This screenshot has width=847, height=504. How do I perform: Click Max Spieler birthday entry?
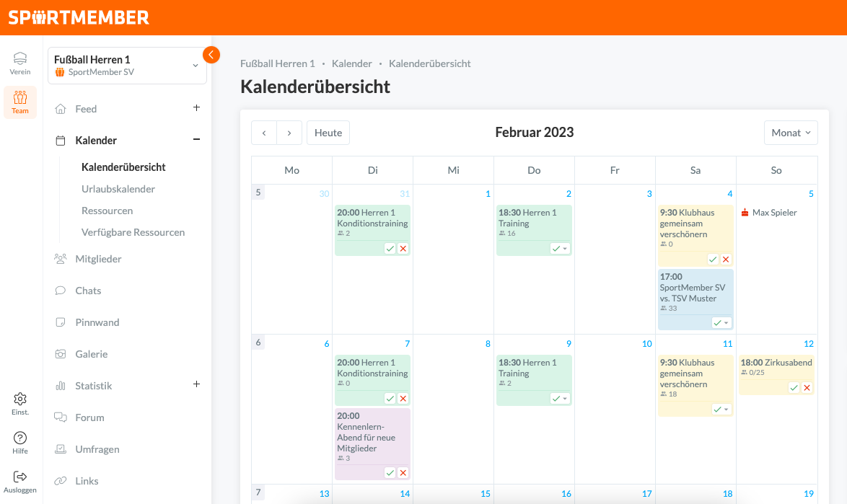774,213
